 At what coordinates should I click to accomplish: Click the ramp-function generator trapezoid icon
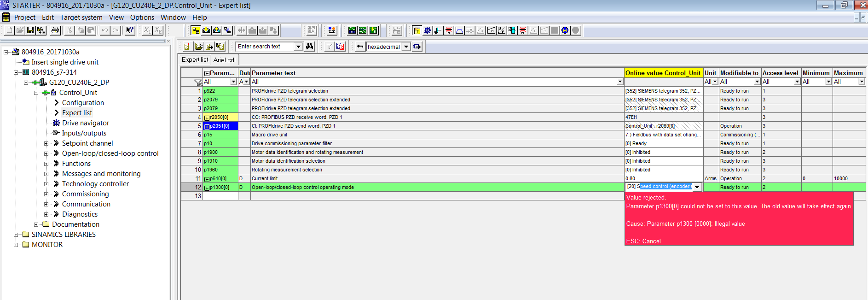459,30
